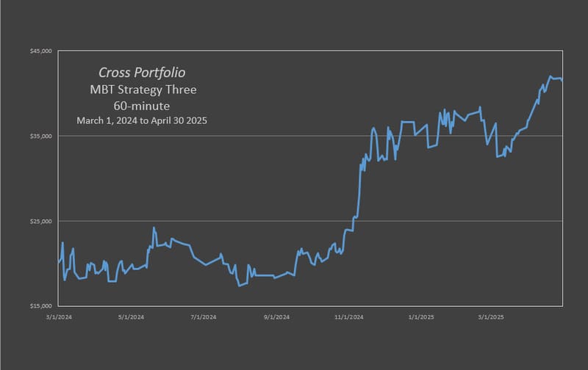The image size is (588, 370).
Task: Click the $35,000 y-axis label
Action: (41, 136)
